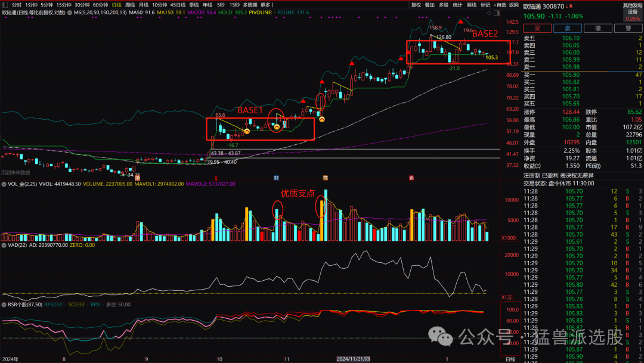Add stock with +自选 button
This screenshot has height=363, width=644.
500,5
